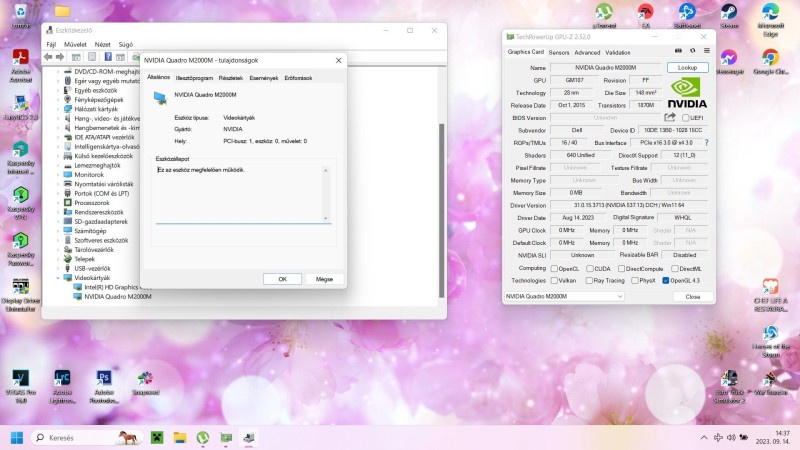Toggle the Vulkan checkbox

pyautogui.click(x=554, y=281)
